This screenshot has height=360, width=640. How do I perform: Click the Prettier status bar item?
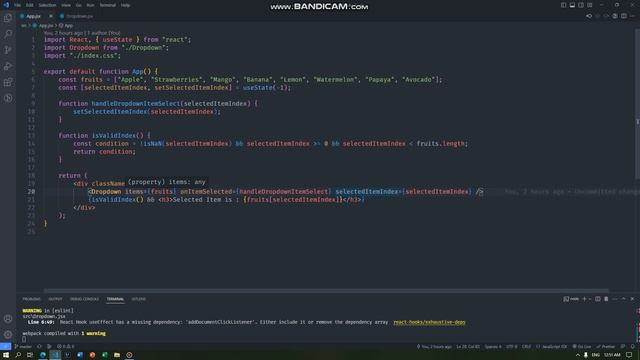point(606,347)
